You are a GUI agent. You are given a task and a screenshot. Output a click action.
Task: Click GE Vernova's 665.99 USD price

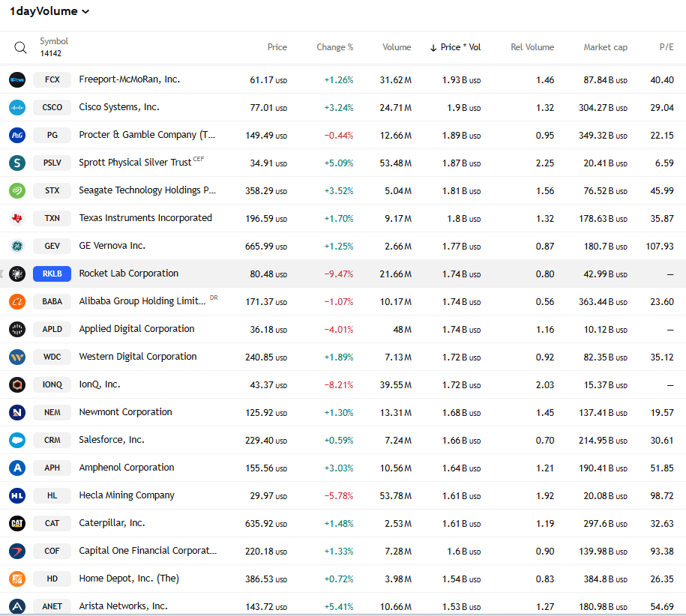[x=266, y=247]
